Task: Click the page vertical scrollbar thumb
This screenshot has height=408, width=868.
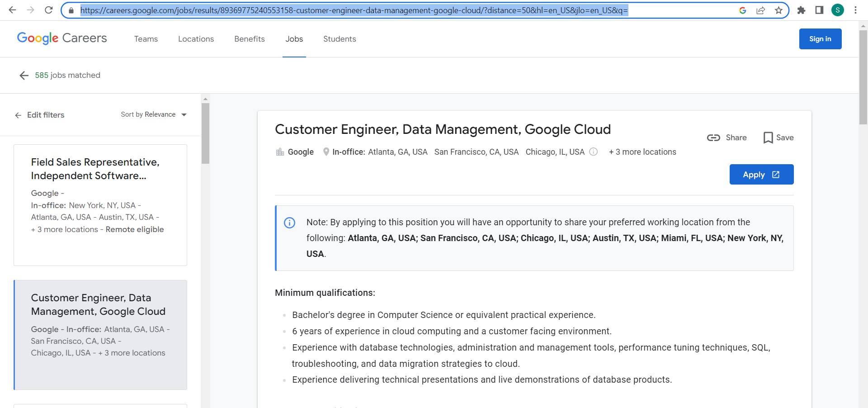Action: [863, 77]
